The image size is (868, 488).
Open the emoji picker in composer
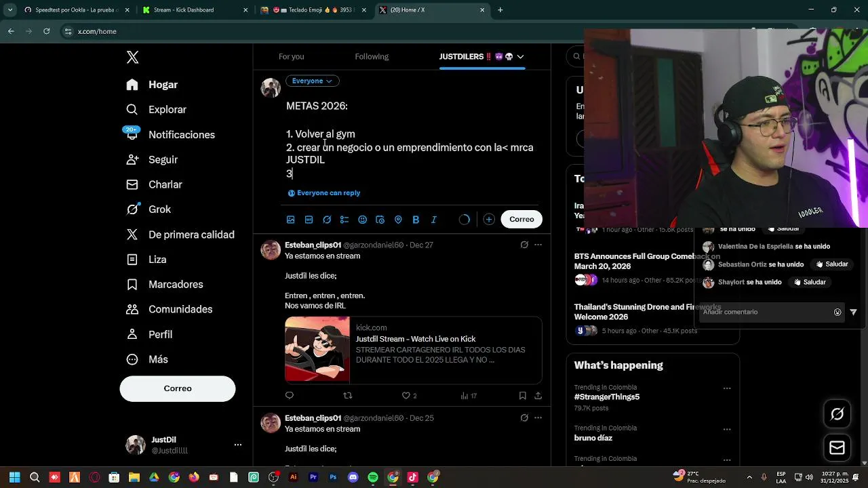click(x=362, y=220)
